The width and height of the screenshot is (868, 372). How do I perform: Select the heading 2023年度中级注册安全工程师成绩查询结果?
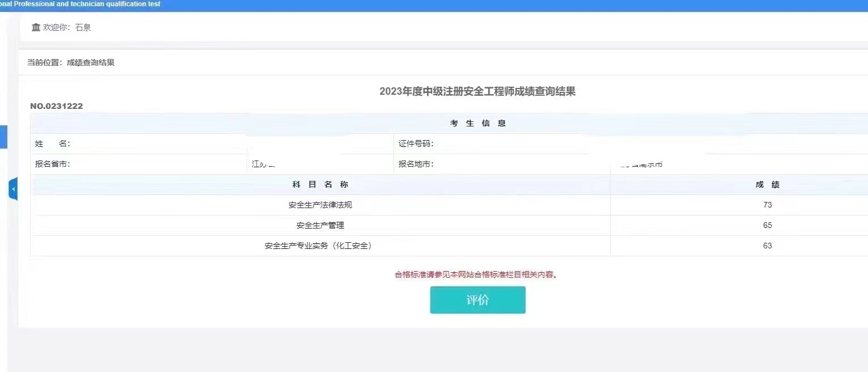pos(477,91)
